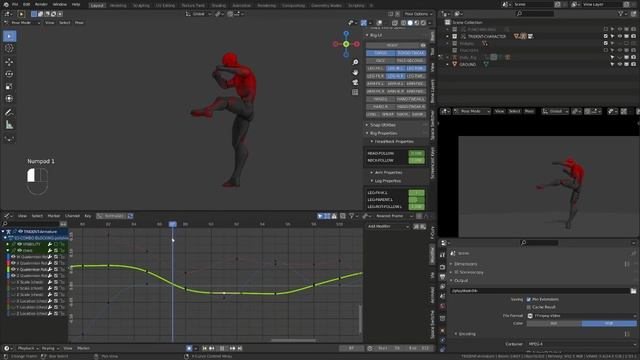Screen dimensions: 640x360
Task: Open the graph editor Key menu
Action: click(88, 216)
